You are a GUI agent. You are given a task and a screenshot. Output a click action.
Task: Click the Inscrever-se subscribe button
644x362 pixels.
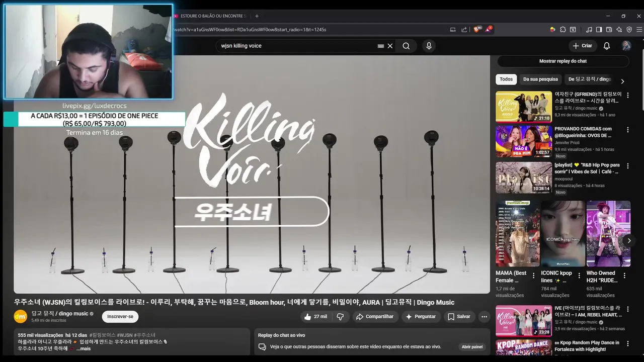pos(120,317)
